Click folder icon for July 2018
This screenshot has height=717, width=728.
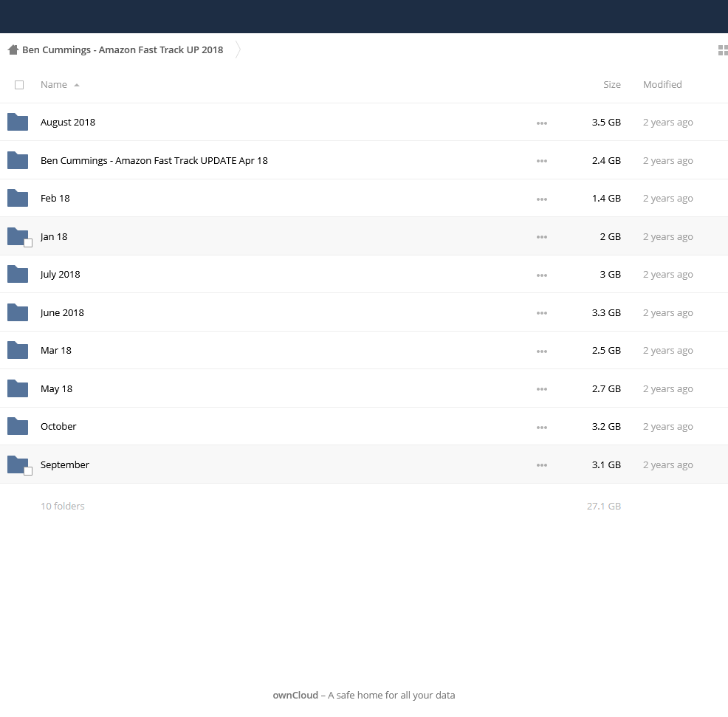pos(18,275)
